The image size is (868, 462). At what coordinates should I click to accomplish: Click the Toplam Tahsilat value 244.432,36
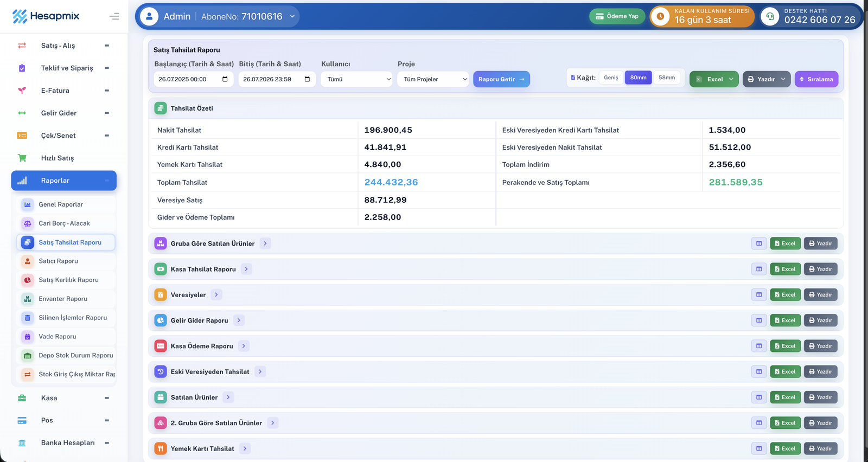pyautogui.click(x=391, y=182)
